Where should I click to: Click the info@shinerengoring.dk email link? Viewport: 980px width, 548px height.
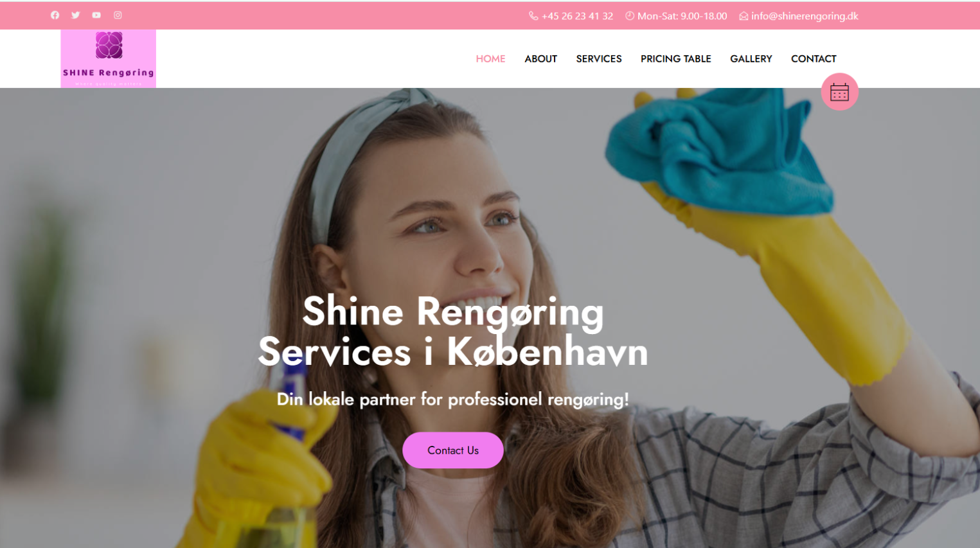pos(805,16)
